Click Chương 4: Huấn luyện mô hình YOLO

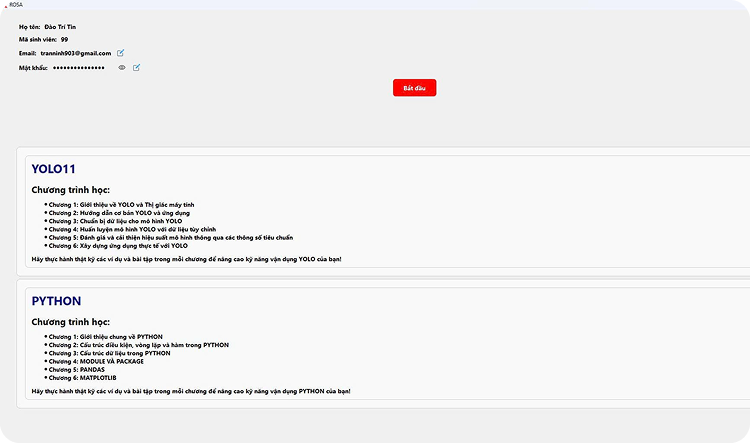(132, 229)
